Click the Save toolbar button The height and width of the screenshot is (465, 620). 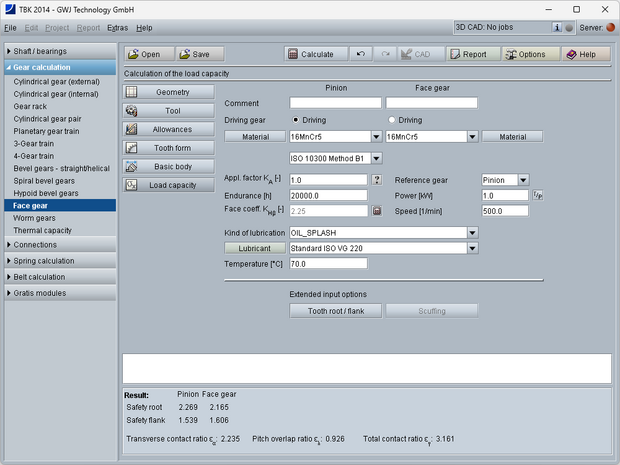pos(200,54)
